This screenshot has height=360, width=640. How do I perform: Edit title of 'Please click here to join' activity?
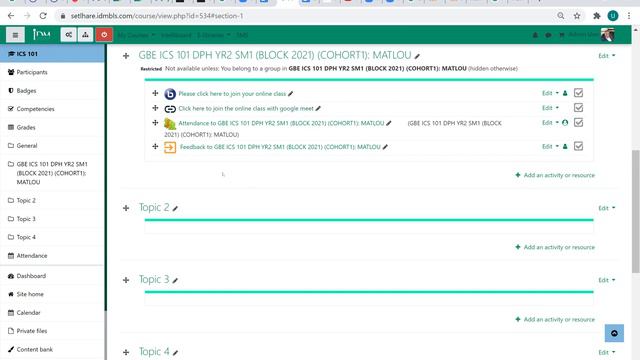(x=291, y=94)
